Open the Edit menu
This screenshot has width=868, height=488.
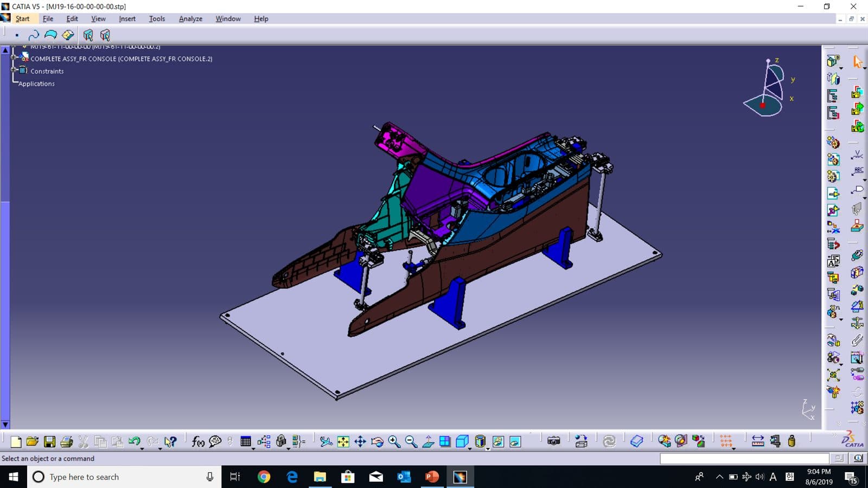[x=72, y=18]
